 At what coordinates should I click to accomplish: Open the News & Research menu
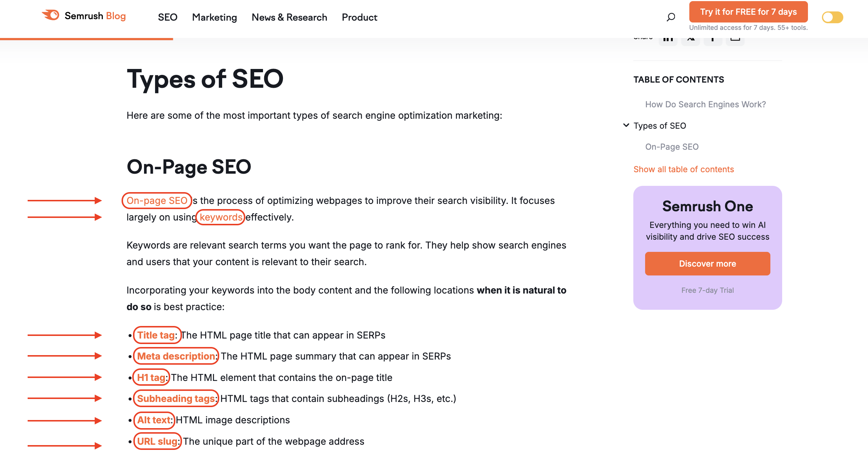pyautogui.click(x=290, y=17)
